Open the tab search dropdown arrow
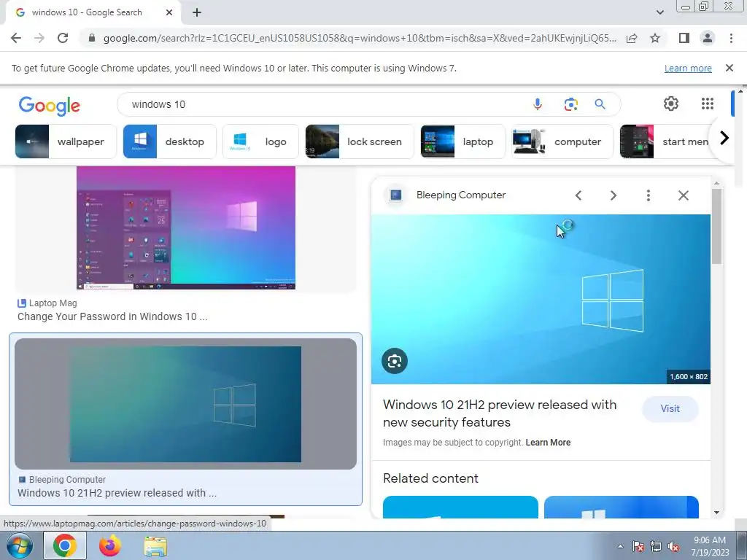Screen dimensions: 747x560 [659, 12]
